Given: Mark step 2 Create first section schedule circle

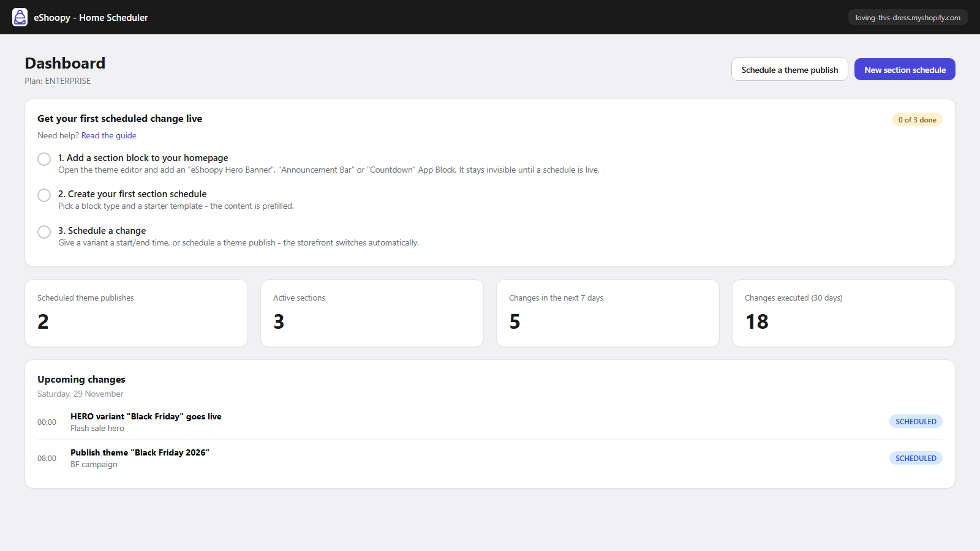Looking at the screenshot, I should (x=44, y=195).
